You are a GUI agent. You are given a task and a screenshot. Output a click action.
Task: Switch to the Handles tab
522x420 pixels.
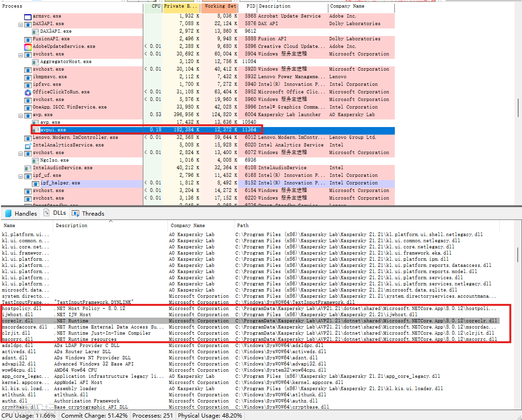click(20, 213)
